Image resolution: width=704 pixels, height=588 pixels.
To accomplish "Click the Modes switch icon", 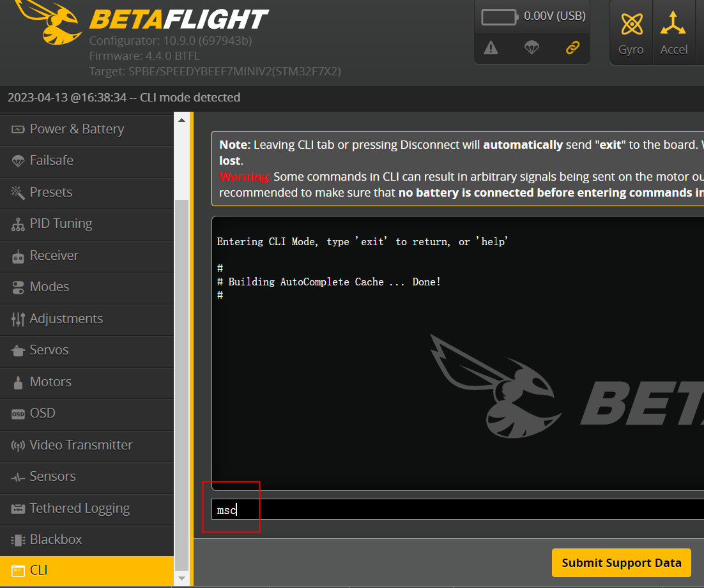I will coord(18,288).
